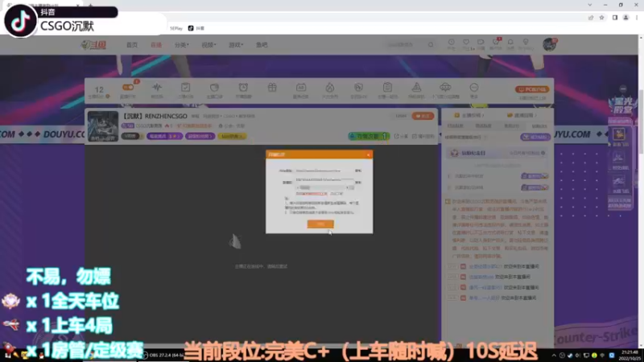
Task: Expand the 游戏 dropdown in the navigation
Action: point(236,45)
